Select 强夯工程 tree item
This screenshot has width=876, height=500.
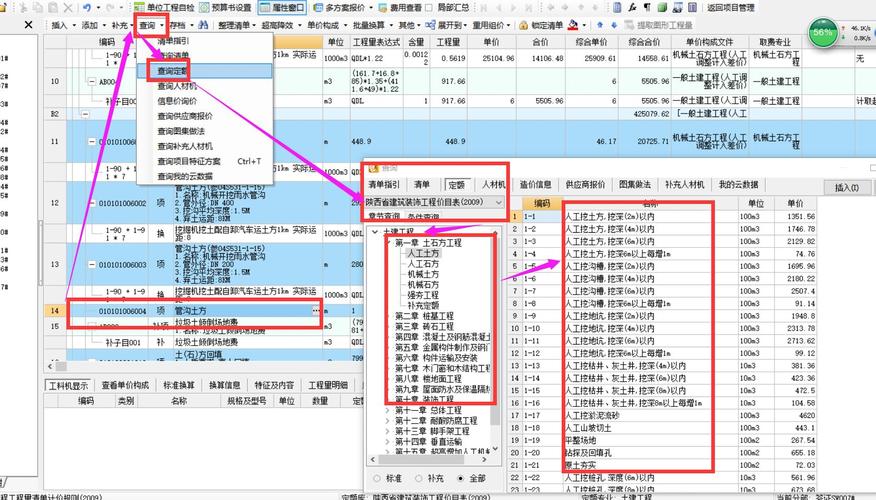point(423,295)
